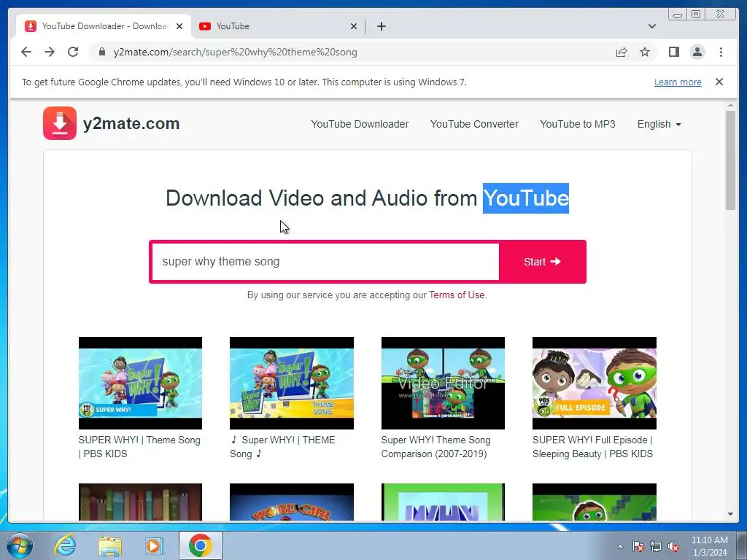Click the search input field

click(x=325, y=262)
